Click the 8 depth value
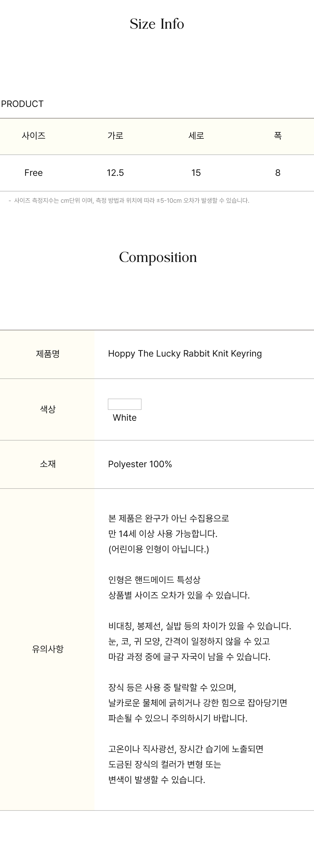This screenshot has height=868, width=314. point(278,173)
